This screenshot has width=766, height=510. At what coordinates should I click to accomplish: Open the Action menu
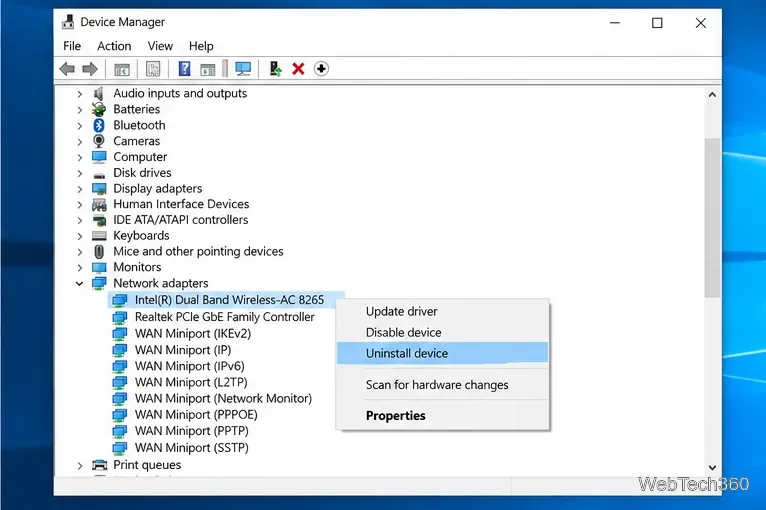pyautogui.click(x=114, y=46)
